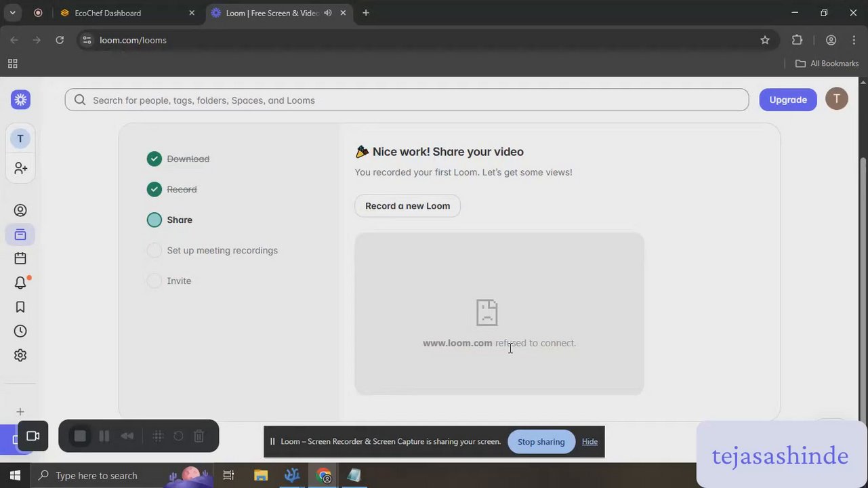Click the search magnifier icon in Loom
The height and width of the screenshot is (488, 868).
pos(80,100)
